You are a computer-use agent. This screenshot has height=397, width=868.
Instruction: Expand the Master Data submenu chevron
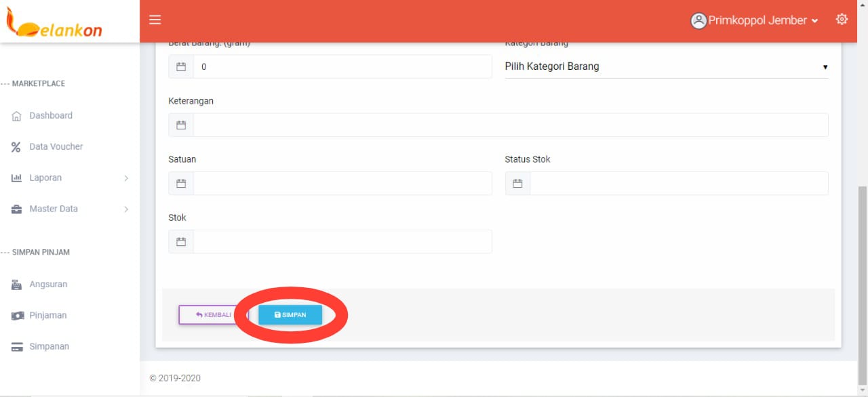[126, 209]
